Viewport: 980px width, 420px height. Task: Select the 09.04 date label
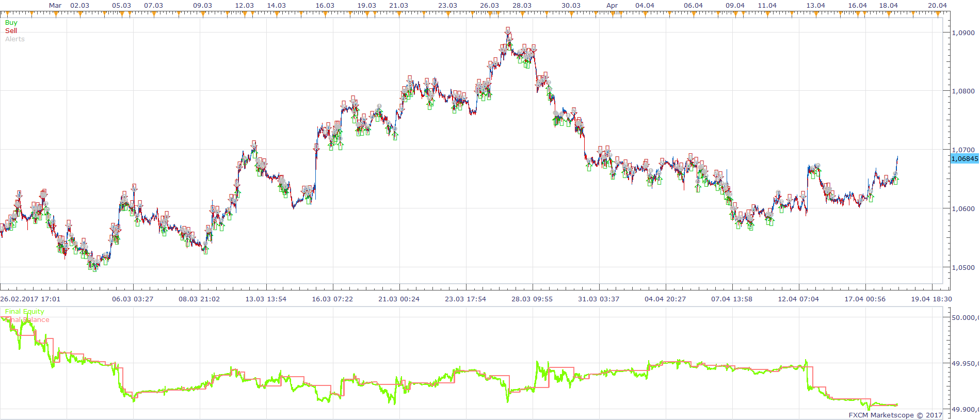tap(735, 6)
